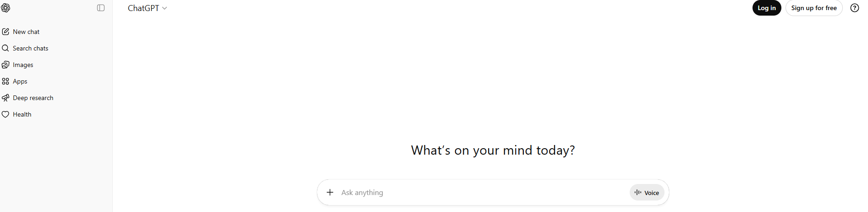Click the Deep research telescope icon
This screenshot has height=212, width=868.
pos(5,98)
